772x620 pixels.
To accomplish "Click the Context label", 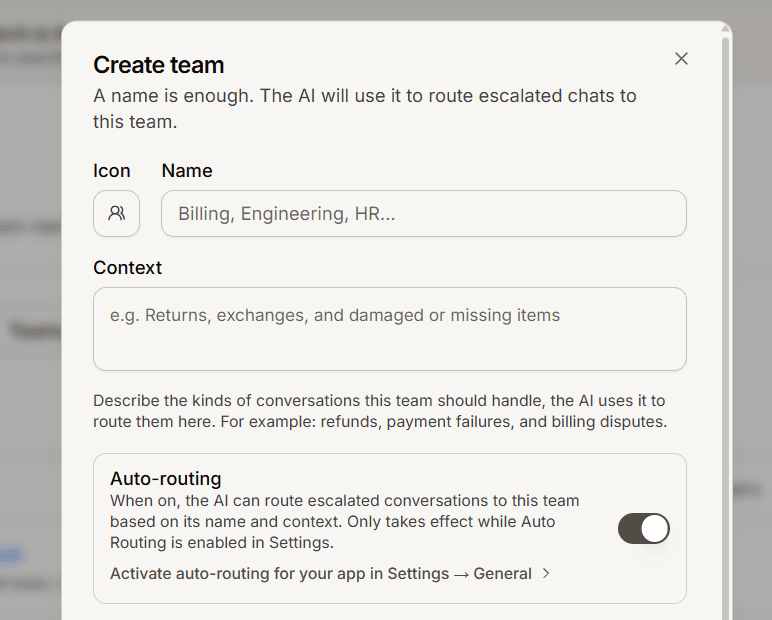I will click(128, 268).
